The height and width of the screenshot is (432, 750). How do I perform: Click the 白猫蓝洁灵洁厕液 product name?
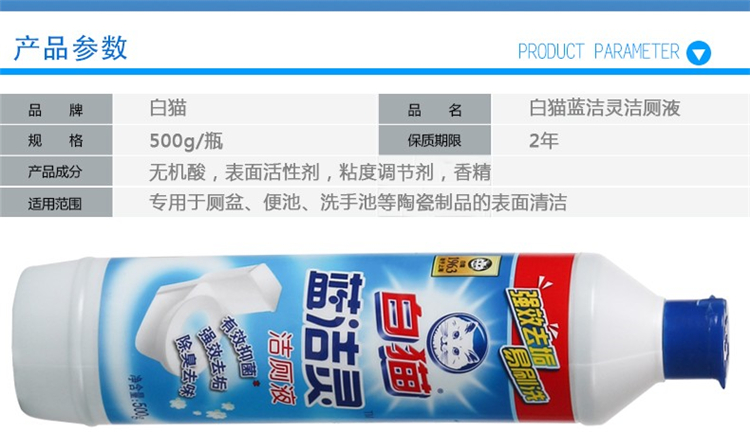click(605, 108)
